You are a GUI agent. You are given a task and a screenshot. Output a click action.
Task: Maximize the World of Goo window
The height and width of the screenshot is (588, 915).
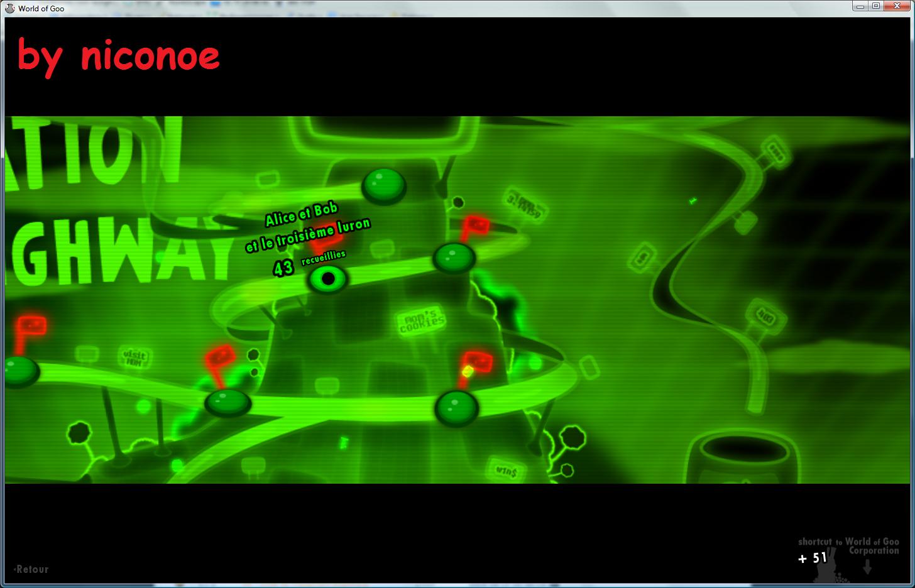pos(875,6)
